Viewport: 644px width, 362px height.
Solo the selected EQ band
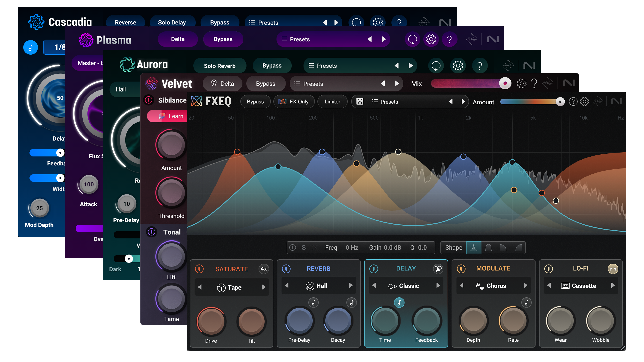(304, 248)
